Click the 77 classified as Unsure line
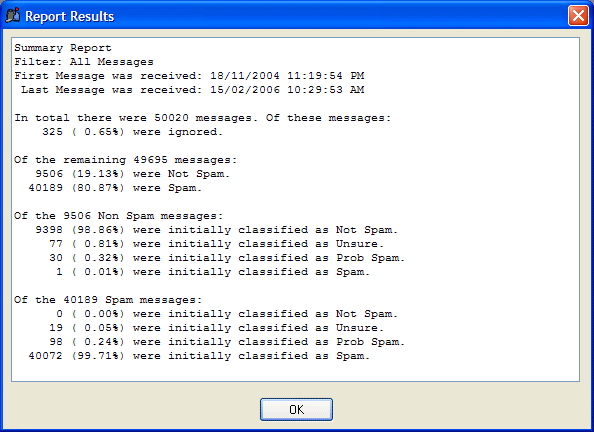Screen dimensions: 594x432 pos(217,244)
